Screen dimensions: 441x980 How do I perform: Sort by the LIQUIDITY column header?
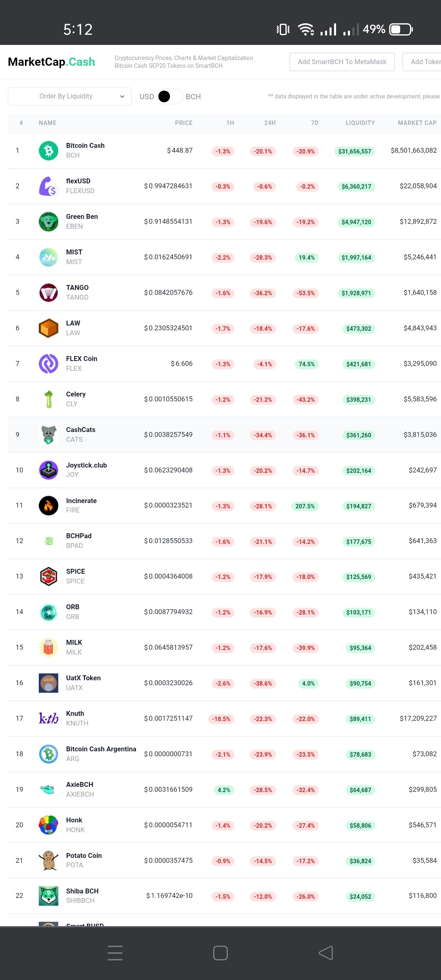[360, 123]
